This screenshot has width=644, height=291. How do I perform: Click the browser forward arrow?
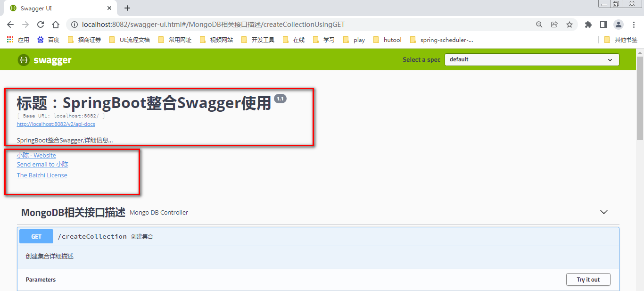pyautogui.click(x=25, y=25)
